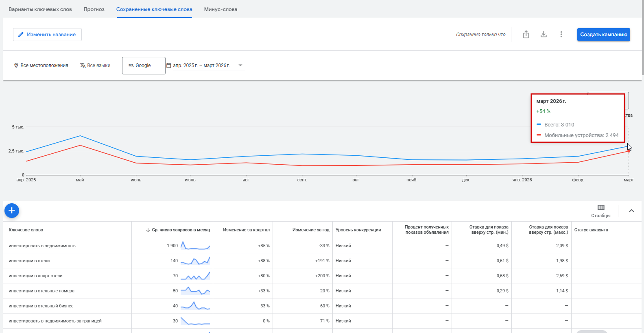Click the sparkline for инвестиции в отели

(195, 261)
